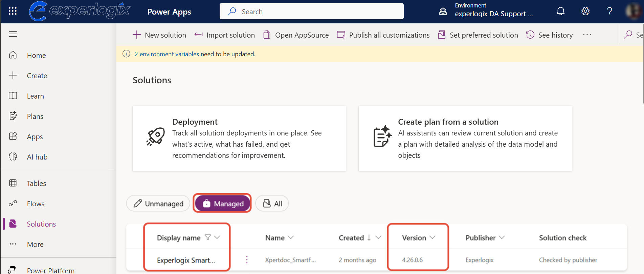The height and width of the screenshot is (274, 644).
Task: Expand the Publisher column menu
Action: (x=502, y=237)
